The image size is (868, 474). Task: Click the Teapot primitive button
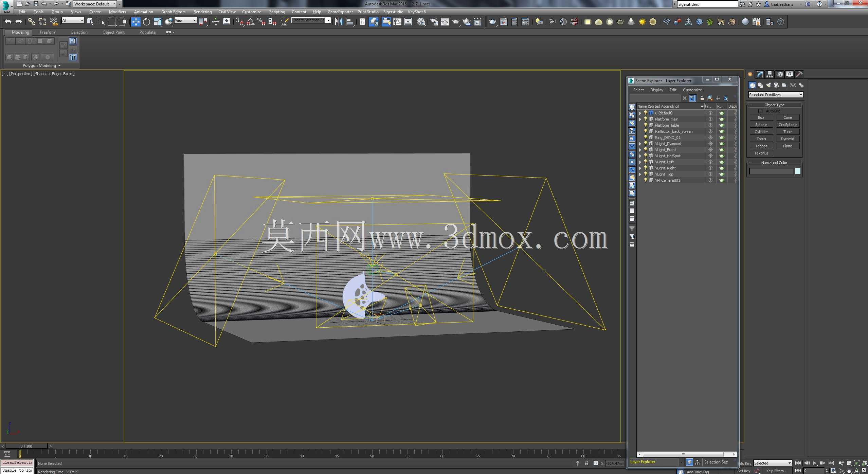point(761,146)
